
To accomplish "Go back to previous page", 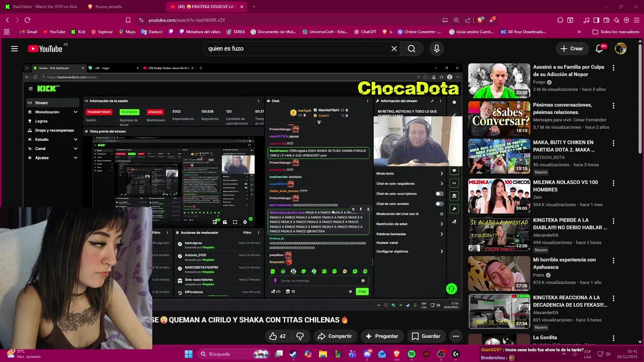I will [x=7, y=20].
